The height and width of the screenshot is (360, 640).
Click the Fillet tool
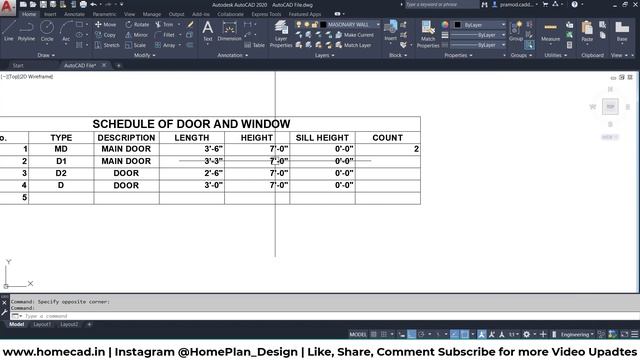165,35
